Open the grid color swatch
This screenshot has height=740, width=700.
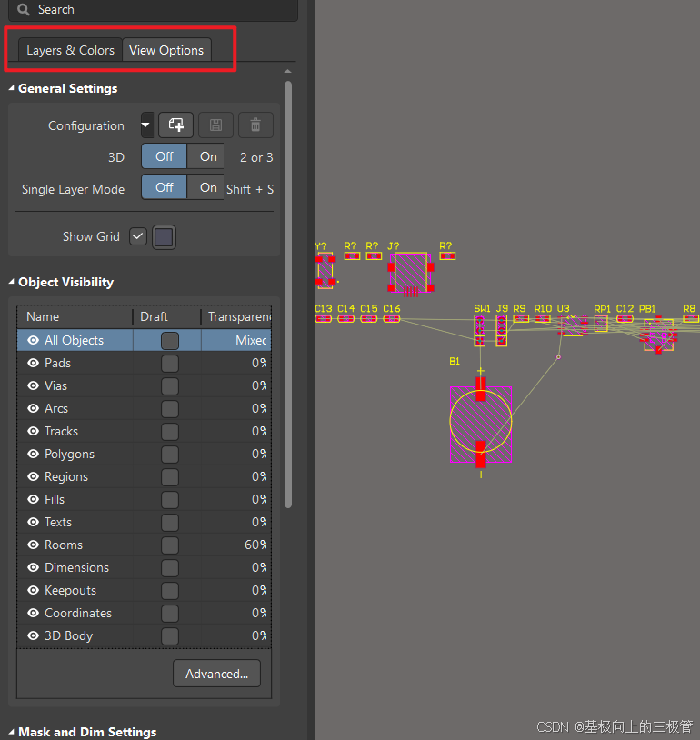tap(164, 237)
